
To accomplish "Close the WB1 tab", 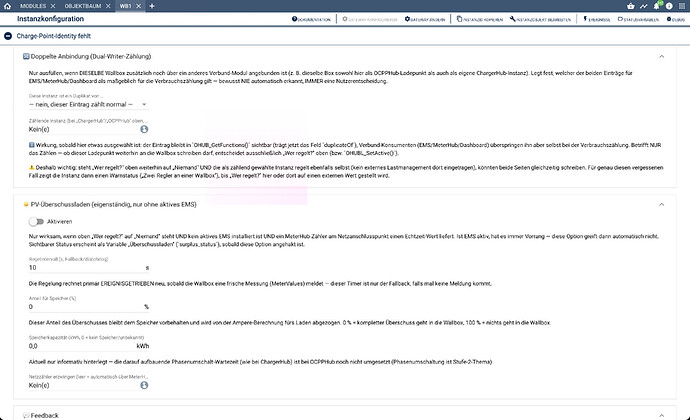I will click(138, 6).
